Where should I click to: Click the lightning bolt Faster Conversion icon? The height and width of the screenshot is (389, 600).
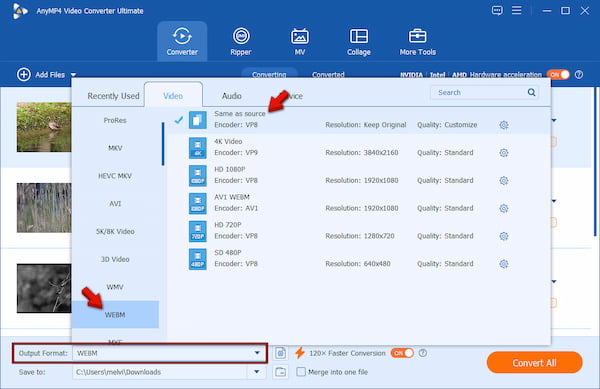click(300, 353)
